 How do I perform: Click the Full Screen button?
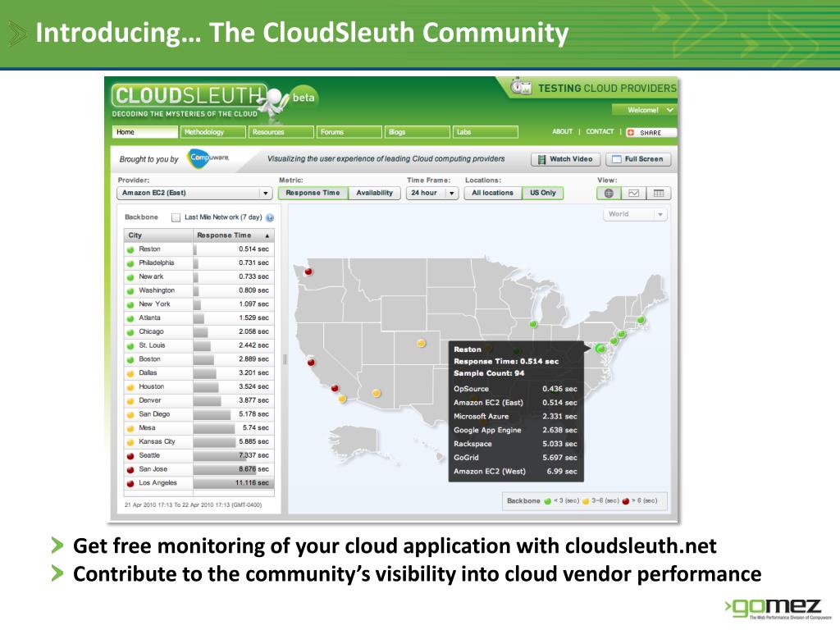638,159
